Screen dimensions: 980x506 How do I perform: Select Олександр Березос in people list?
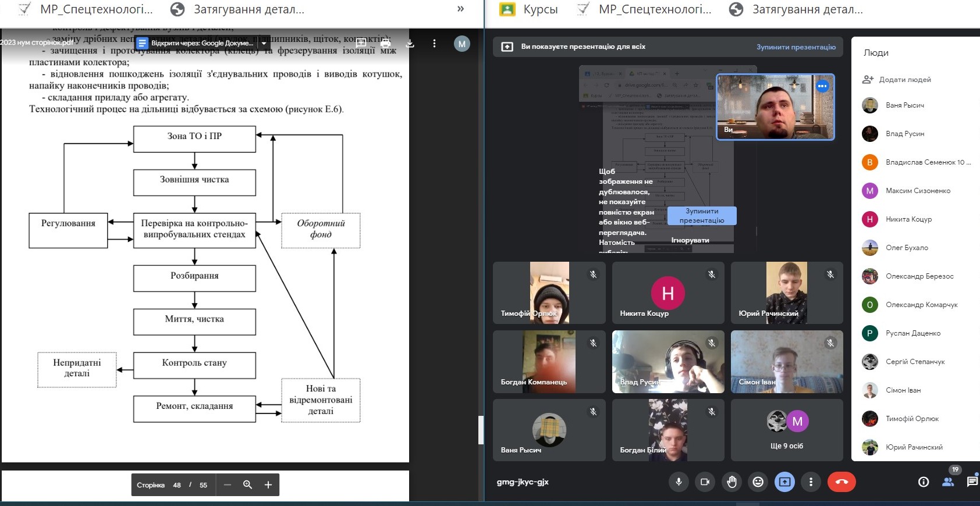915,276
